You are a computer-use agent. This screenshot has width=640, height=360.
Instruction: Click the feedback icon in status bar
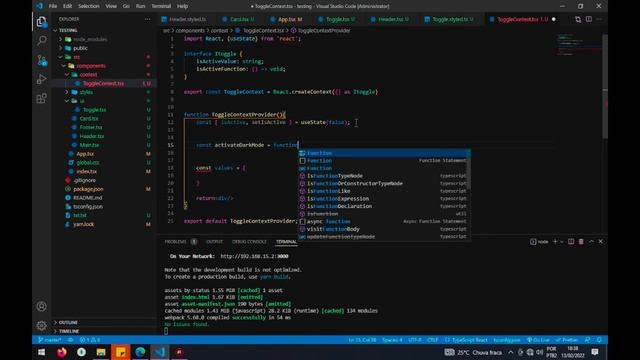(x=587, y=340)
